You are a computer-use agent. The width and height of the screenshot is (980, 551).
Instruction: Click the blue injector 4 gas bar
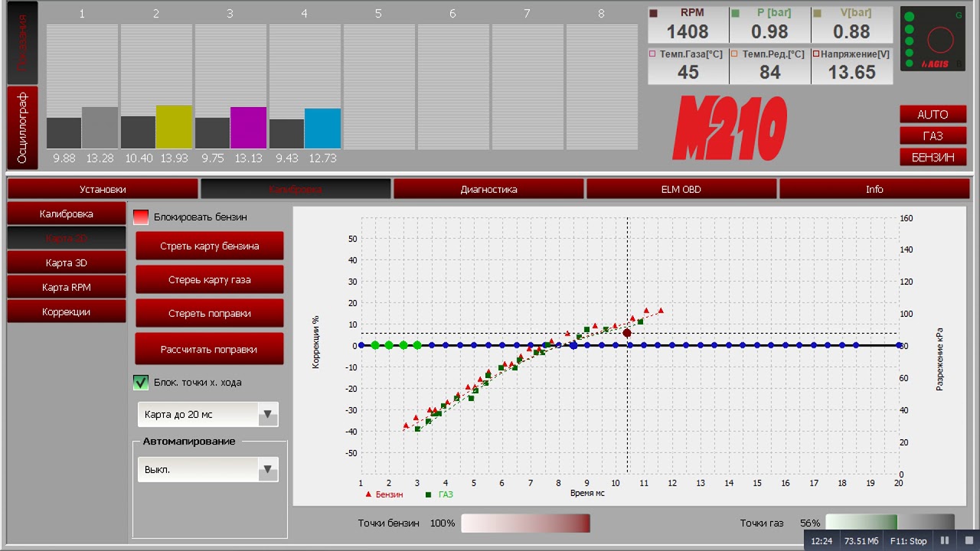pyautogui.click(x=322, y=129)
